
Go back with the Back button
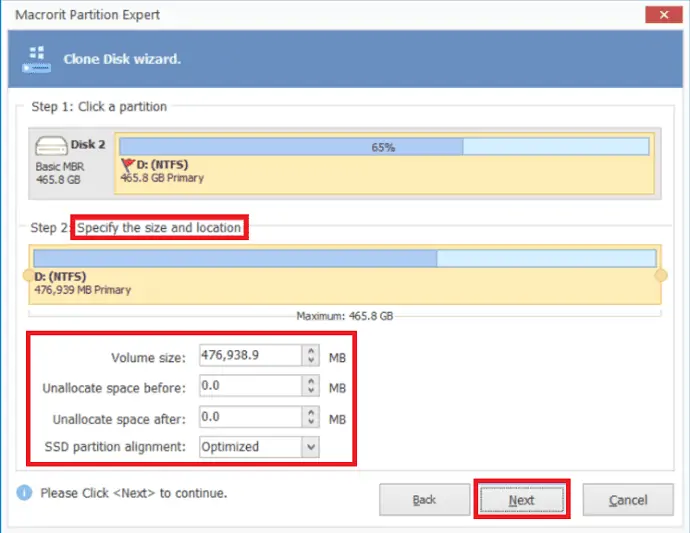point(424,500)
